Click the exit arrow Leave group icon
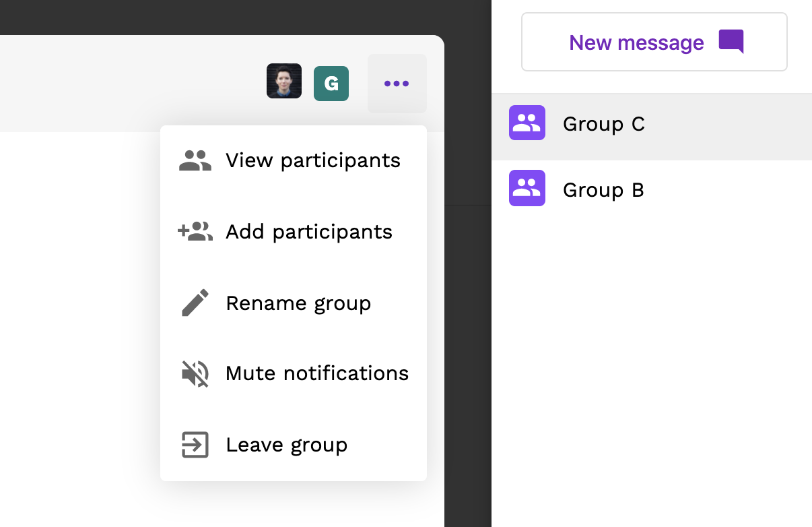 [x=195, y=445]
